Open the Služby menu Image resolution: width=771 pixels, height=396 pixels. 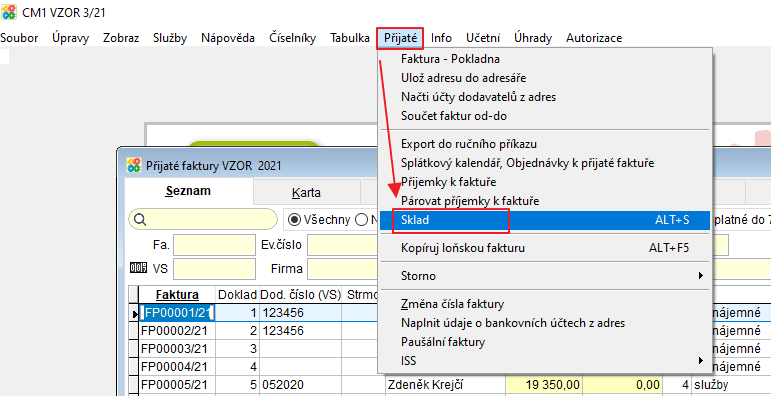coord(170,38)
